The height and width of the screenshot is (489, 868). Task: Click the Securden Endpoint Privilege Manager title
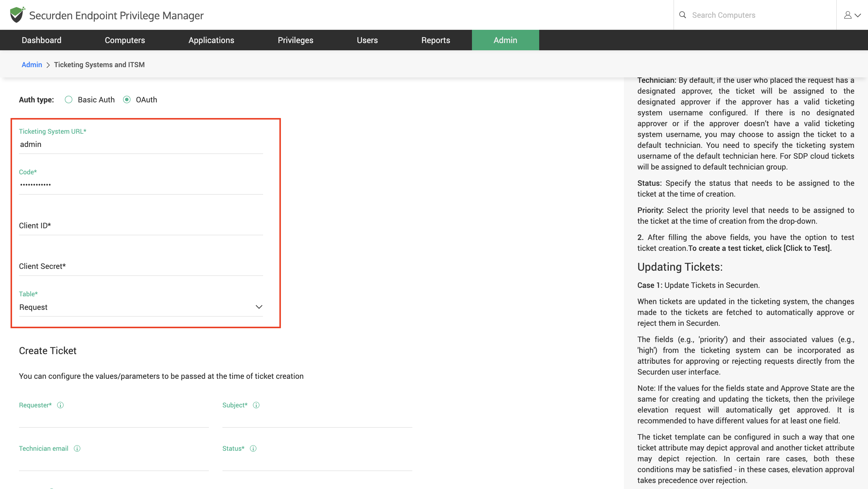116,15
